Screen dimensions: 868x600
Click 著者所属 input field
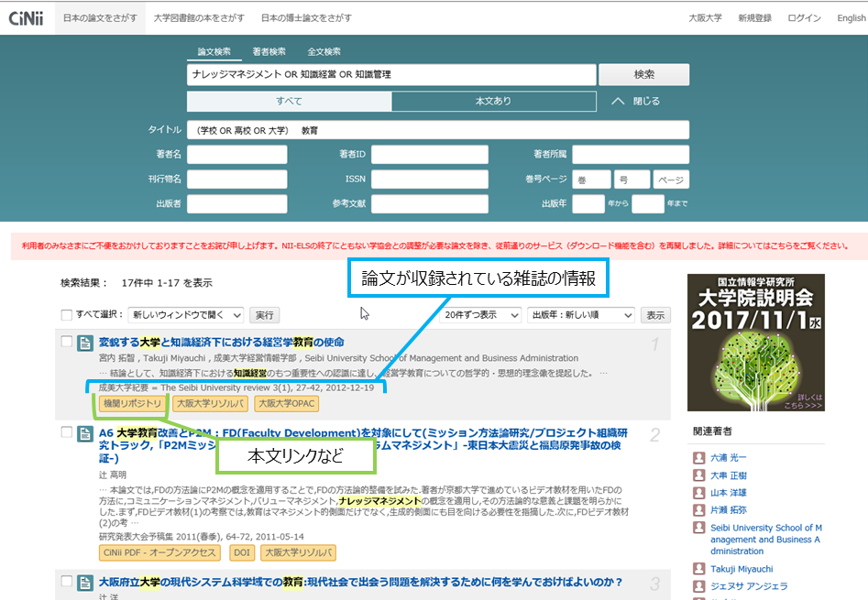click(631, 154)
